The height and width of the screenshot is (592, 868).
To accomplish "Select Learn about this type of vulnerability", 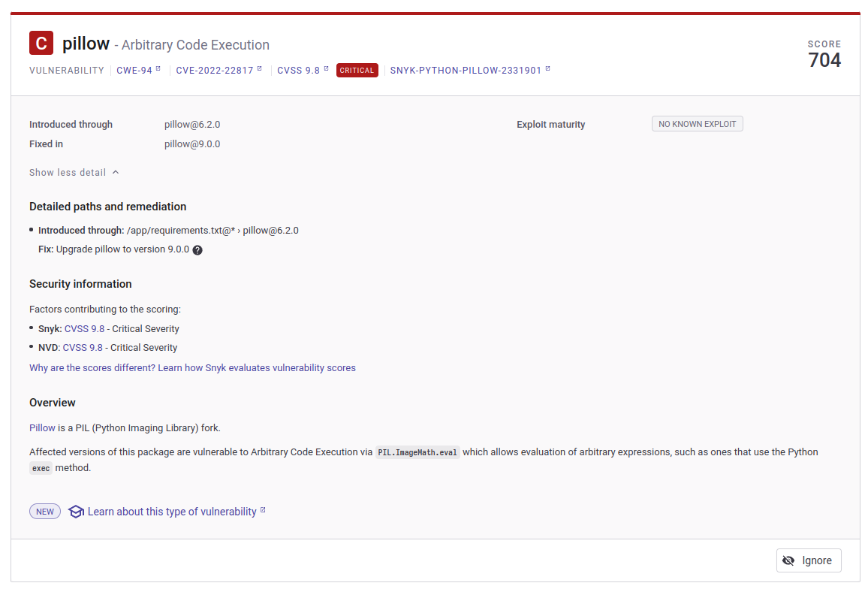I will (x=171, y=511).
